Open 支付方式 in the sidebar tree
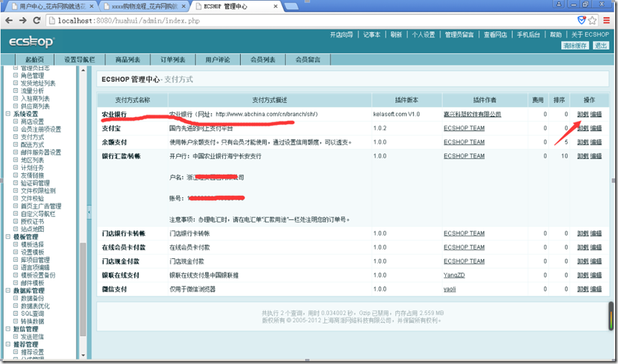The image size is (618, 364). (x=32, y=137)
